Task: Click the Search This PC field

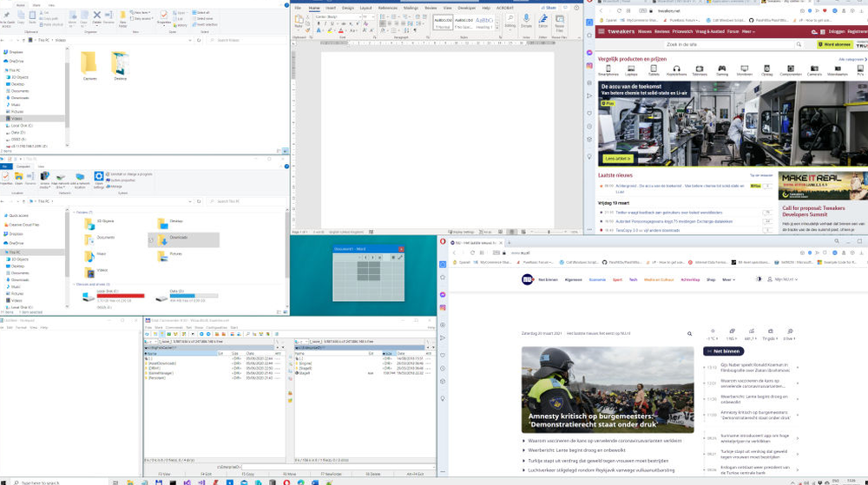Action: 247,201
